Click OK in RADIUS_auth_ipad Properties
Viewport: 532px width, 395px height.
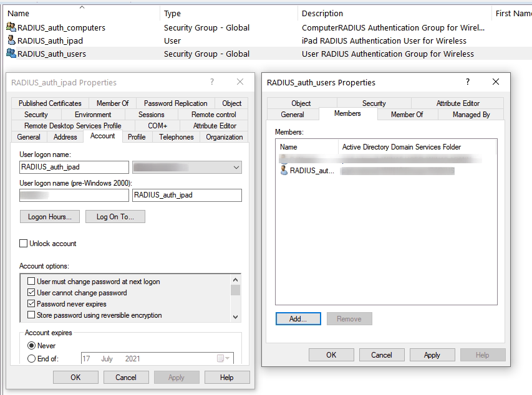pyautogui.click(x=75, y=378)
